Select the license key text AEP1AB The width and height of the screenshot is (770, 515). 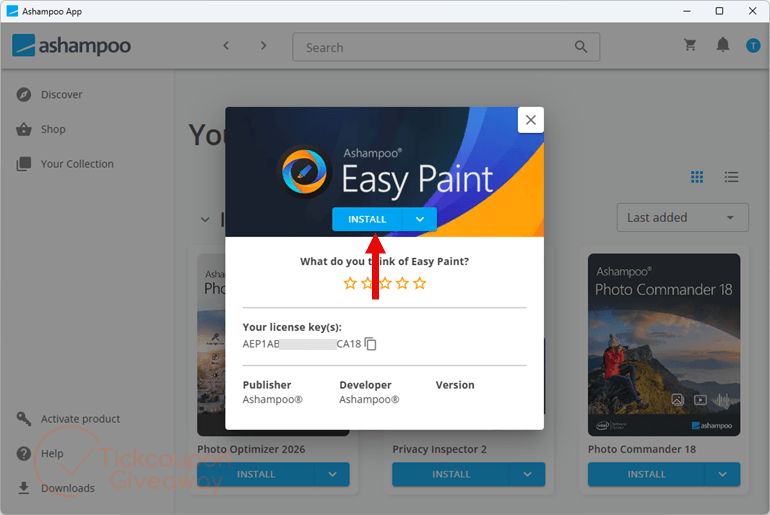pos(261,344)
